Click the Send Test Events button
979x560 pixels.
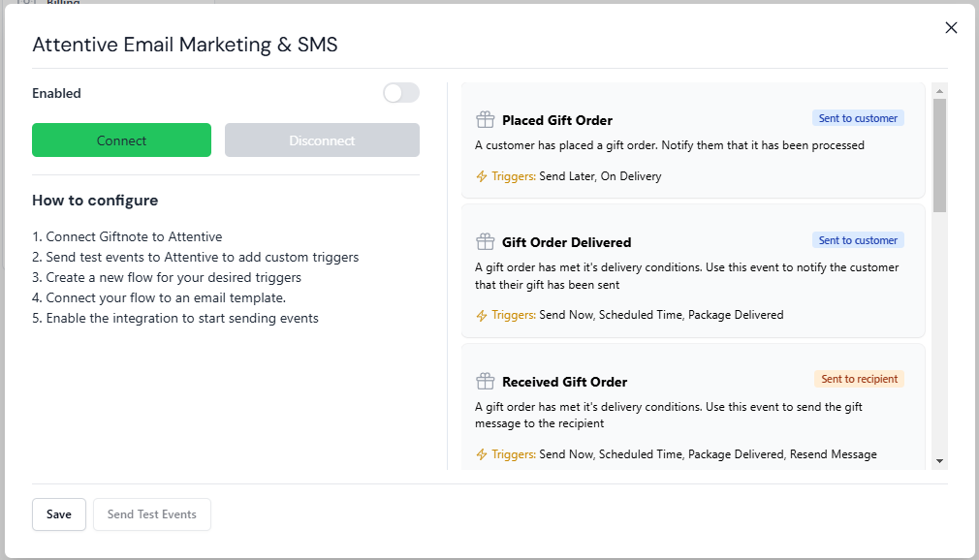pos(152,513)
